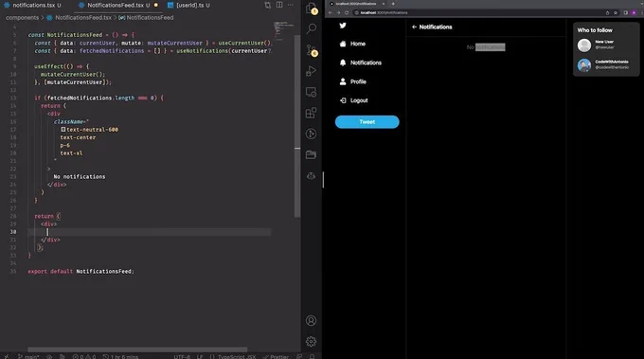The height and width of the screenshot is (359, 644).
Task: Click the No notifications text in editor
Action: (80, 176)
